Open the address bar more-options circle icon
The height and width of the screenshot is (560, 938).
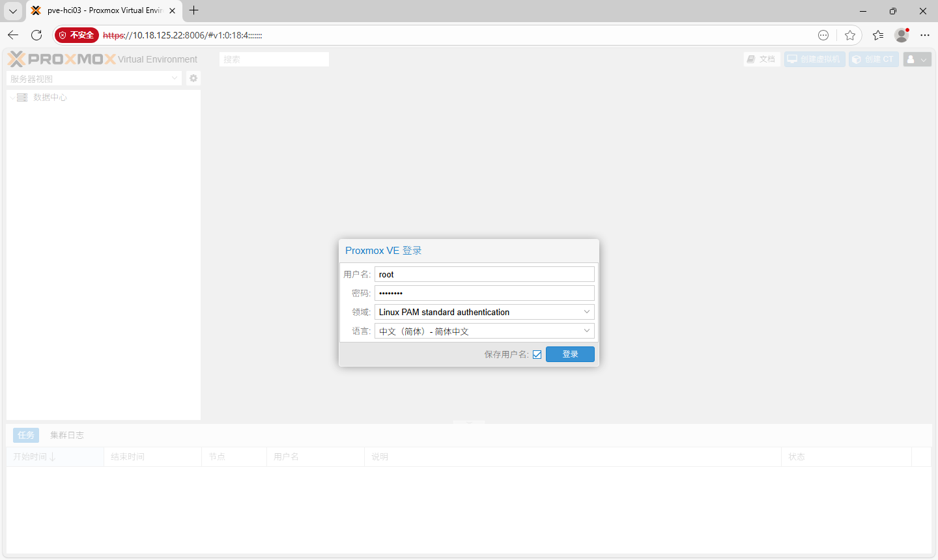[x=823, y=35]
